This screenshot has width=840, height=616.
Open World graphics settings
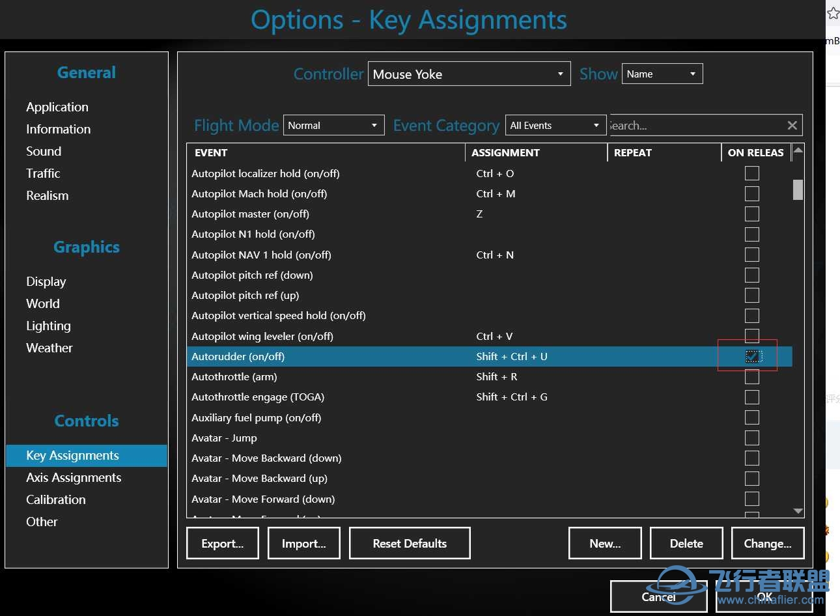(x=43, y=303)
